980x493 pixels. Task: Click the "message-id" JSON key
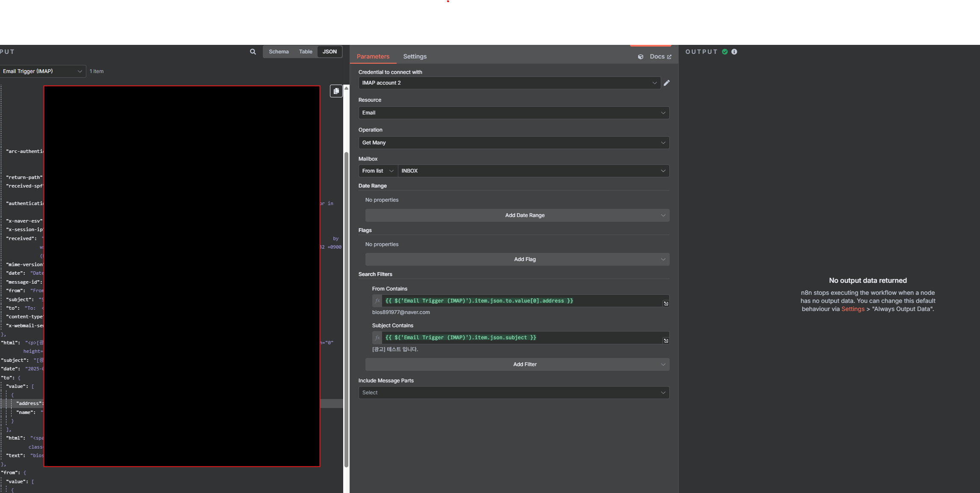(24, 282)
